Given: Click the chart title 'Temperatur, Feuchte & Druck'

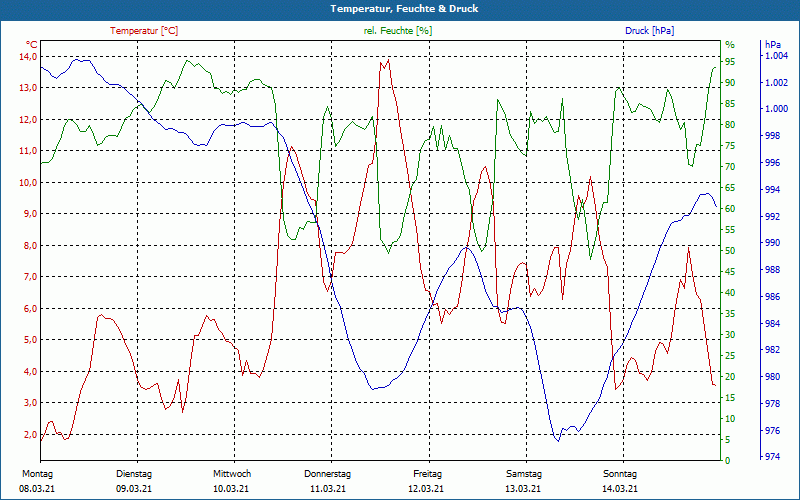Looking at the screenshot, I should [404, 9].
